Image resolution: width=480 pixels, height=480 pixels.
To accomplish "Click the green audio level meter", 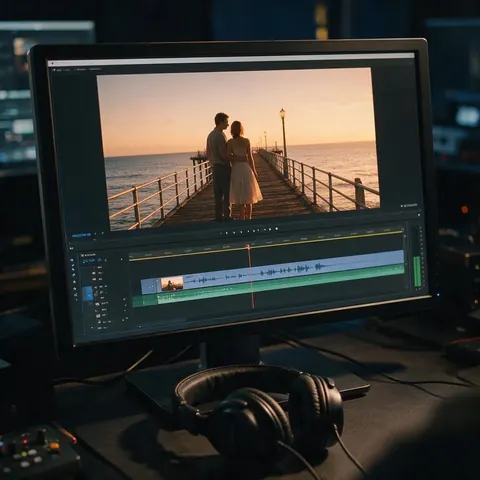I will (x=417, y=271).
